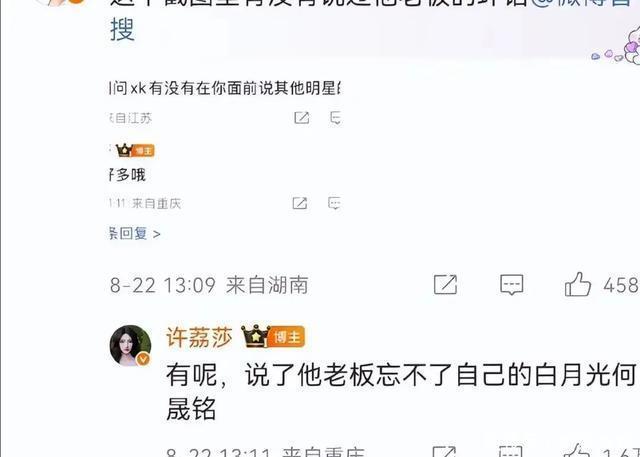Tap the comment icon in the small 来自重庆 row
This screenshot has height=457, width=640.
point(334,203)
